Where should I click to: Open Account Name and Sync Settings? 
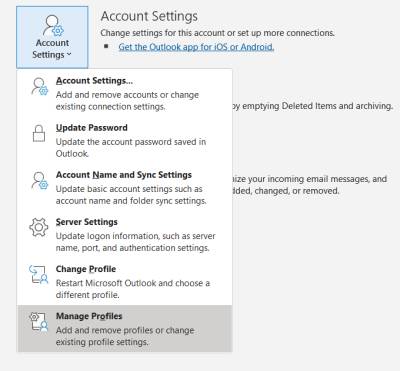tap(124, 187)
